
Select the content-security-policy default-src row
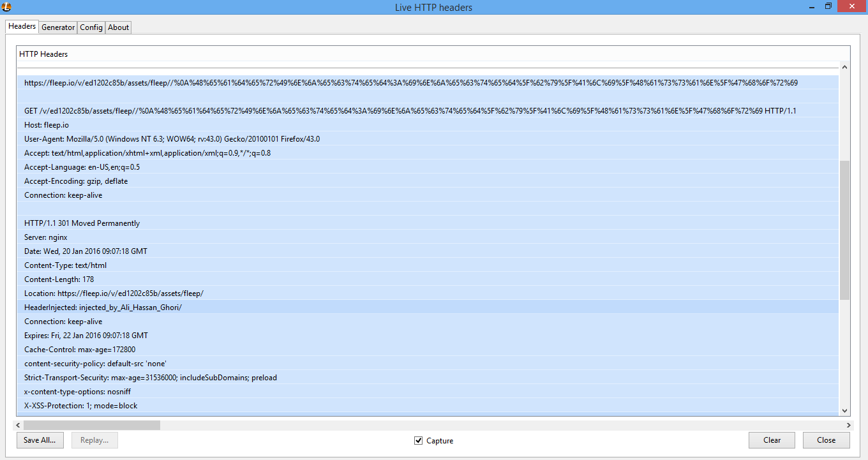point(428,363)
